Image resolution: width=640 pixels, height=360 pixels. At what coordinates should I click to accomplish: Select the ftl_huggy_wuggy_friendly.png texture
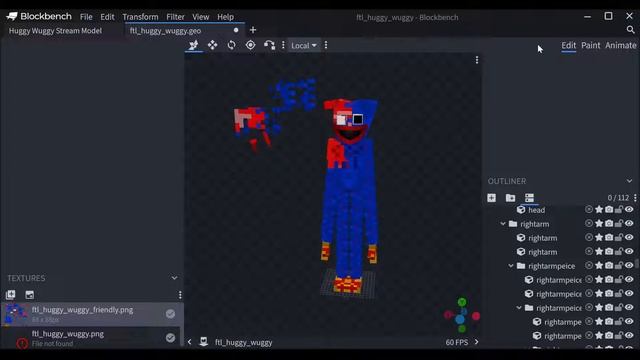tap(92, 314)
